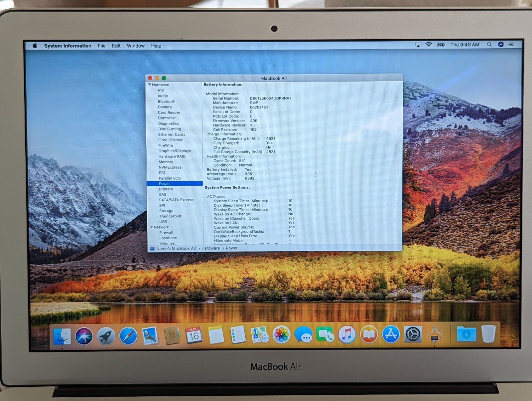Click Hardware in the path bar
Screen dimensions: 532x401
(x=210, y=248)
